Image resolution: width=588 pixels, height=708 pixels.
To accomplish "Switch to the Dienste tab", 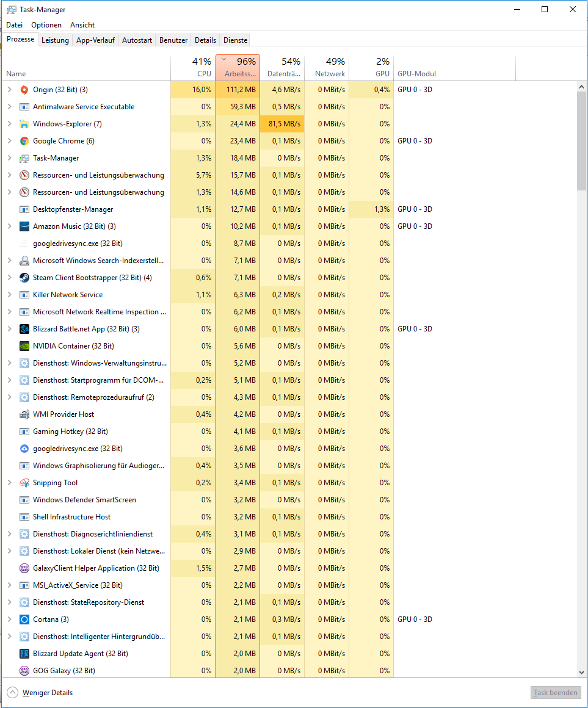I will 235,40.
